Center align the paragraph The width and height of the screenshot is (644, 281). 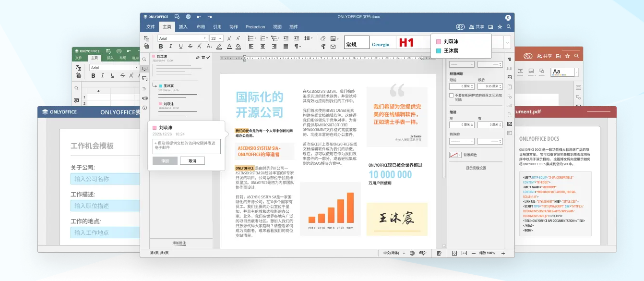pos(262,47)
